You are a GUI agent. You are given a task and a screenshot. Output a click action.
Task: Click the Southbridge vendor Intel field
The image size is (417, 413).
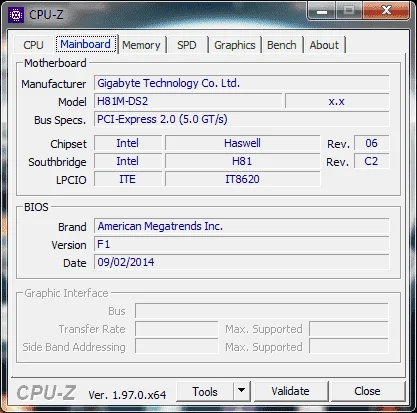point(128,161)
